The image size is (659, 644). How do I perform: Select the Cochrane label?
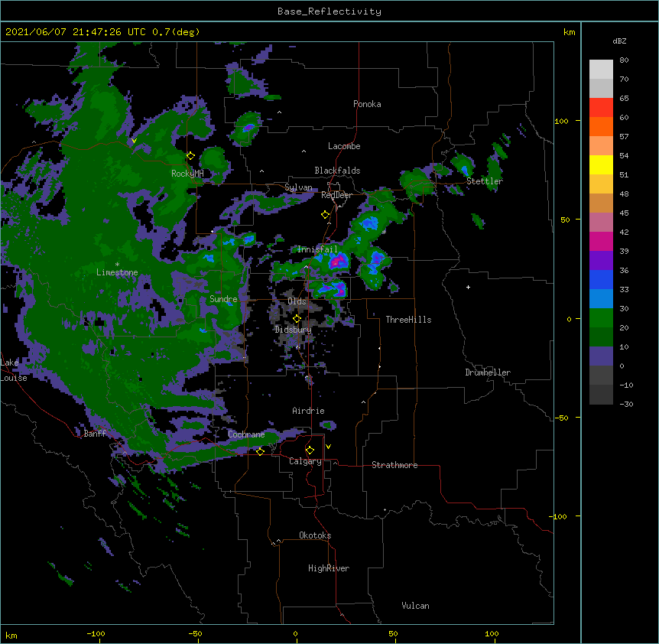click(x=246, y=434)
